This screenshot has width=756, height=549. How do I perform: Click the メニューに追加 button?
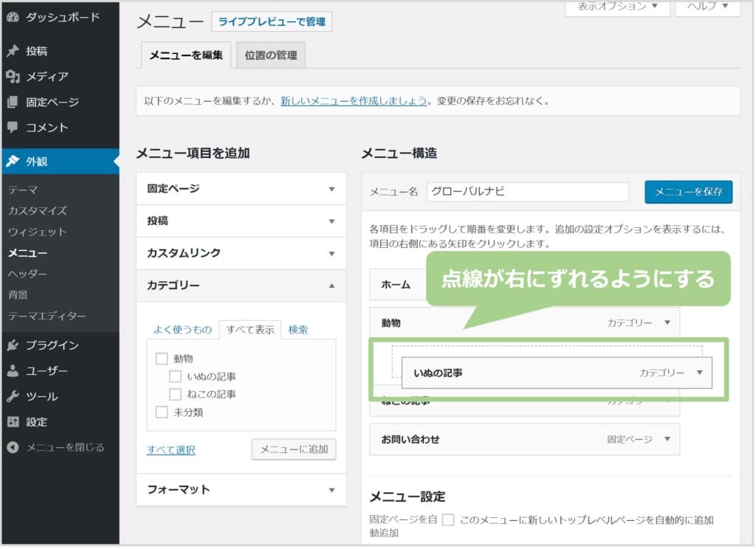click(293, 449)
